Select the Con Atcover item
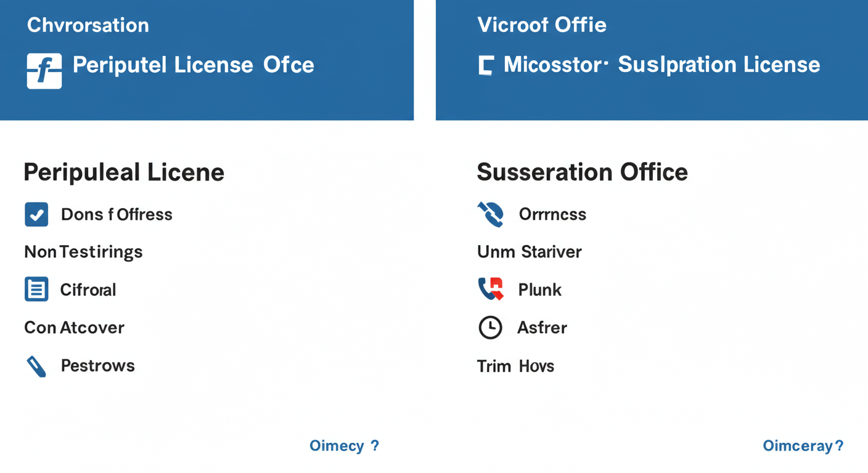868x473 pixels. click(74, 328)
